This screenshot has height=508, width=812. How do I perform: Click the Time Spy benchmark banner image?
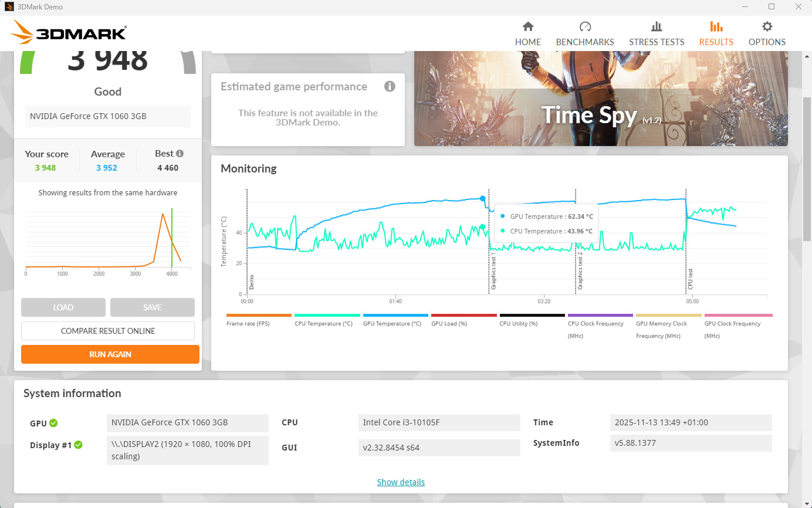(x=601, y=99)
